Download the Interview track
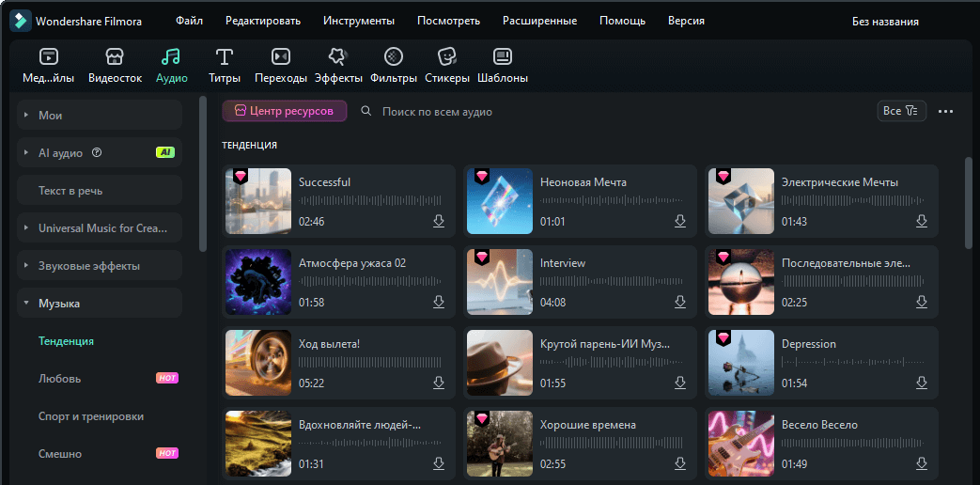The height and width of the screenshot is (485, 980). pyautogui.click(x=679, y=302)
